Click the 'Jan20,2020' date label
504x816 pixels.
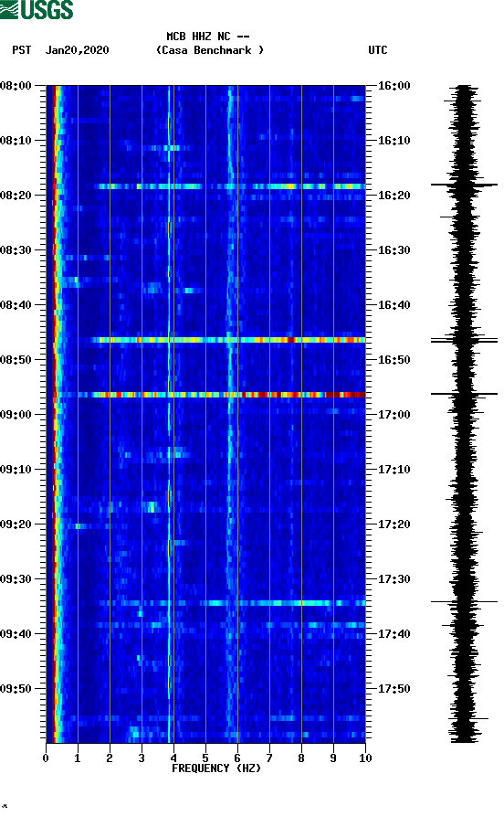[x=77, y=50]
